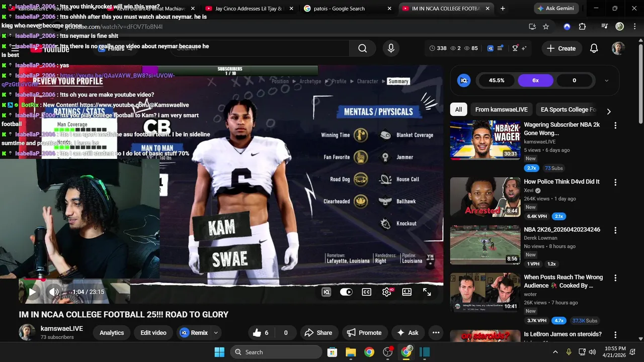Open the Chrome extensions puzzle icon

[582, 27]
